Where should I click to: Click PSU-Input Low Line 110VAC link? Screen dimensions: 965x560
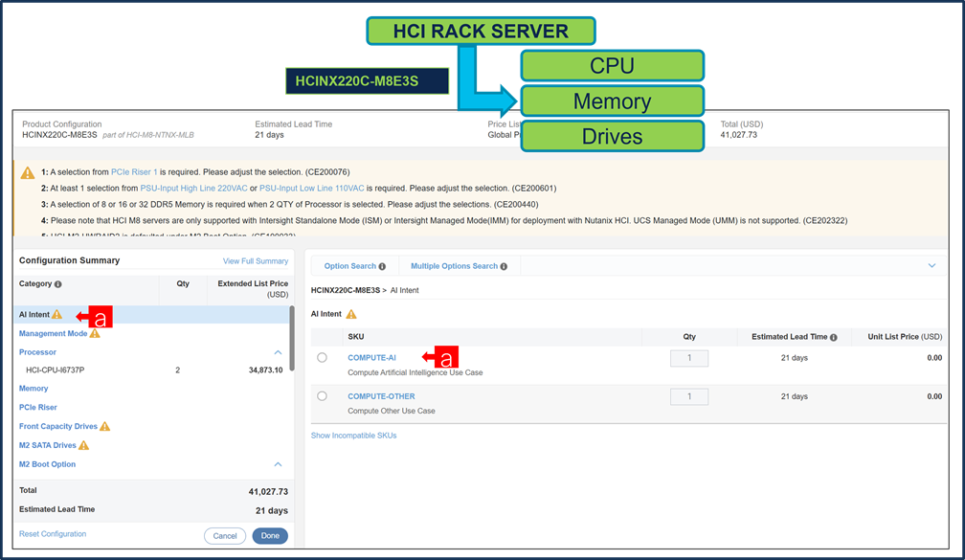(x=311, y=189)
